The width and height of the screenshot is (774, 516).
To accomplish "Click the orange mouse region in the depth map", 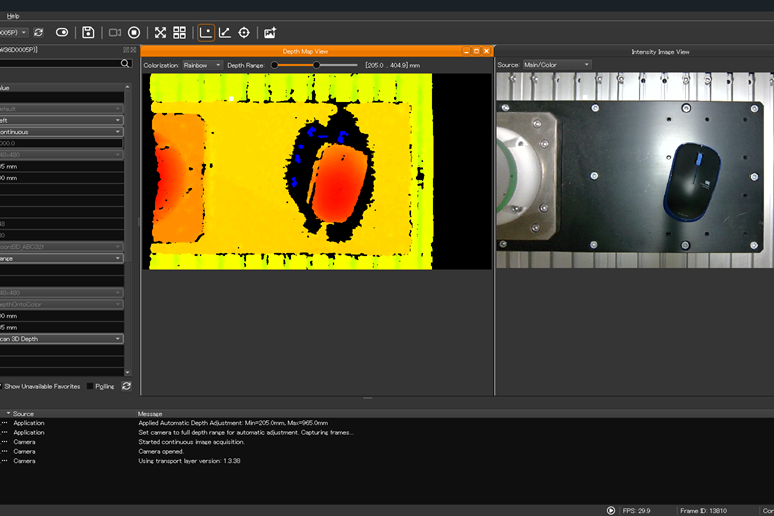I will 340,183.
